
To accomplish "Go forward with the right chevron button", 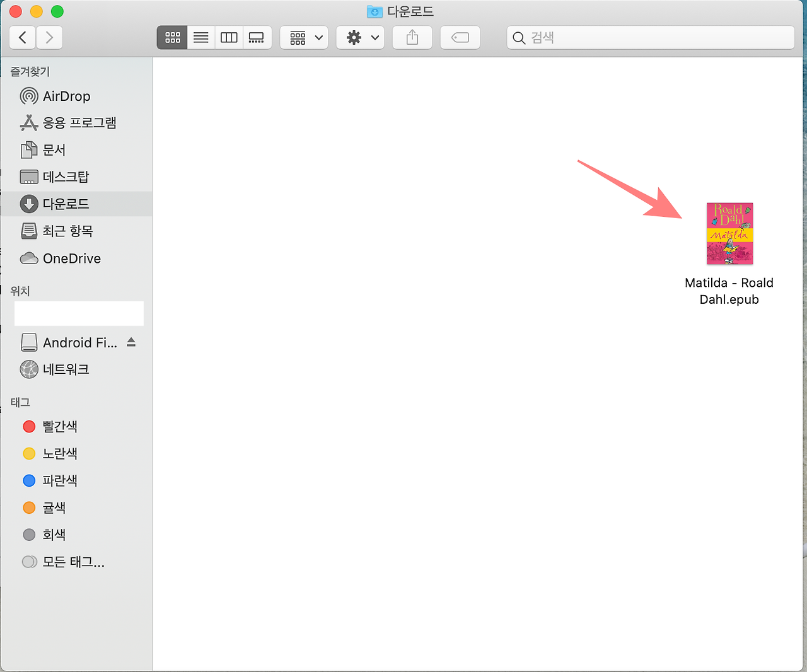I will coord(49,38).
